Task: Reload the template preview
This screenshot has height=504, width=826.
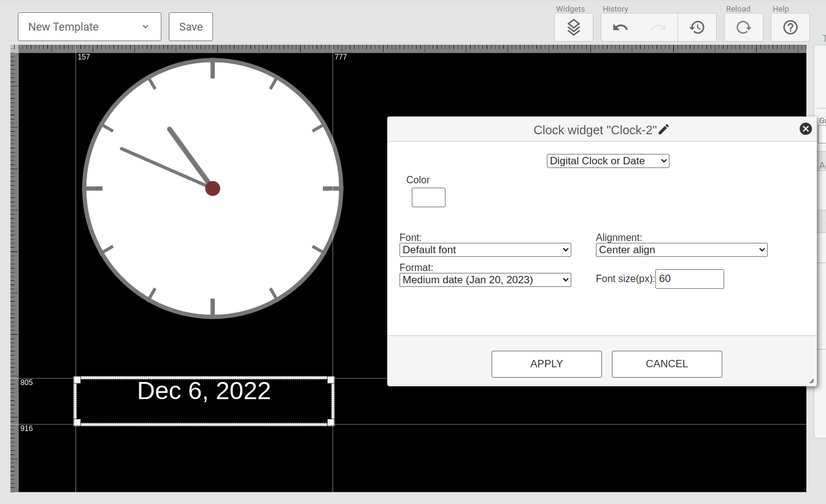Action: pos(743,27)
